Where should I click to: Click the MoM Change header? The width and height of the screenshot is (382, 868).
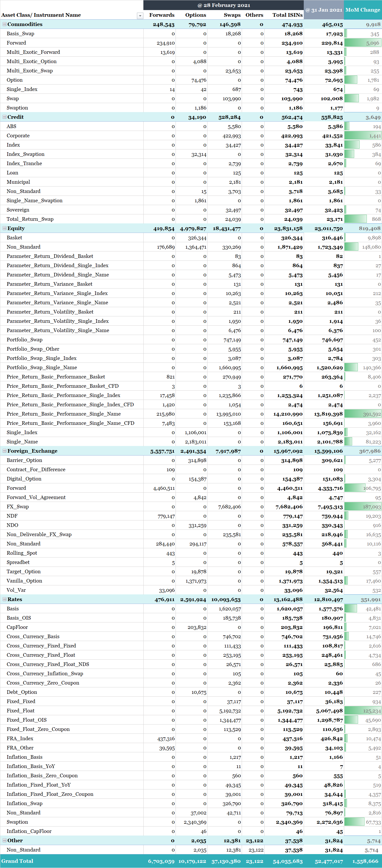[363, 10]
